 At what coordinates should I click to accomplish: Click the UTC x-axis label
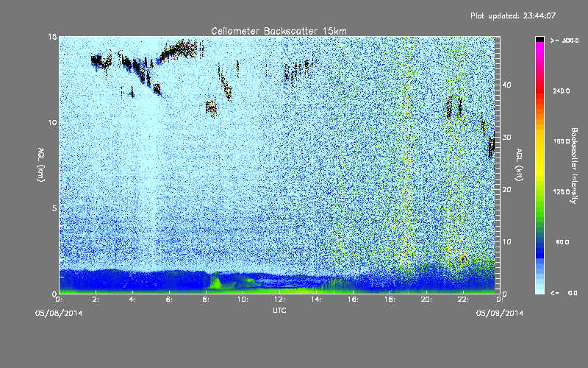click(279, 310)
